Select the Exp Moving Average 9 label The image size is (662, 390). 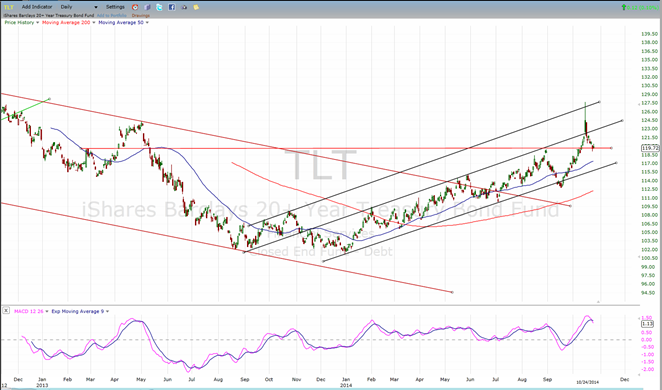pos(78,311)
